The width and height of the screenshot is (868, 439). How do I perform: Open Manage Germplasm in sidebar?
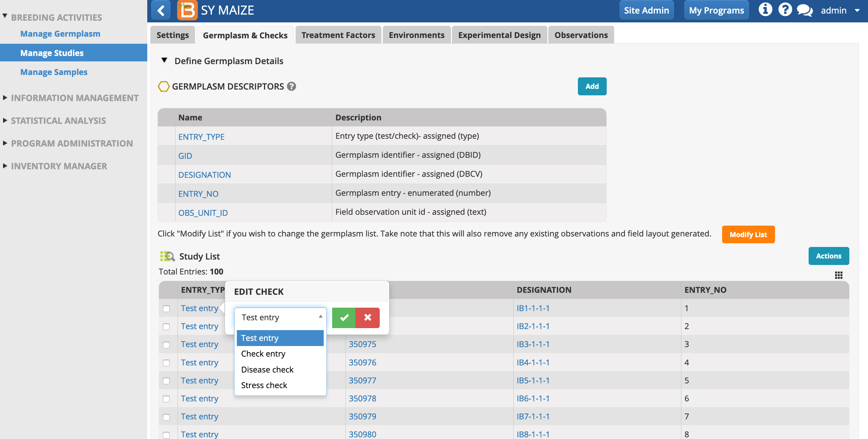(60, 34)
